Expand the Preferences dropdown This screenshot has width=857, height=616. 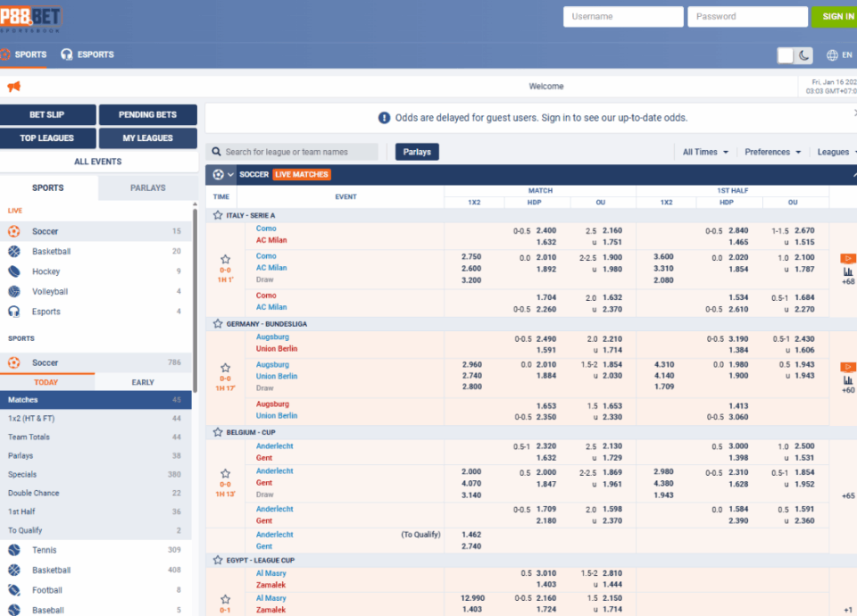tap(772, 152)
